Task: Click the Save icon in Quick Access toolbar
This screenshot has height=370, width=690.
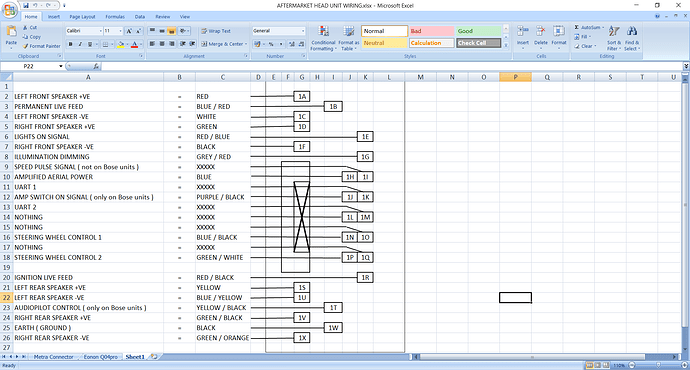Action: point(26,6)
